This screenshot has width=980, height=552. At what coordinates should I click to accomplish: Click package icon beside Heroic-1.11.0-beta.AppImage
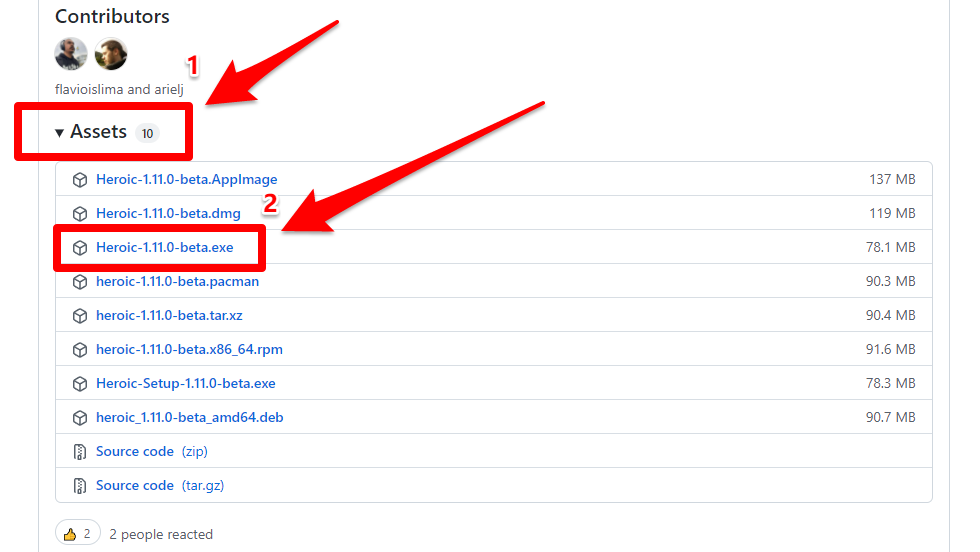tap(80, 180)
